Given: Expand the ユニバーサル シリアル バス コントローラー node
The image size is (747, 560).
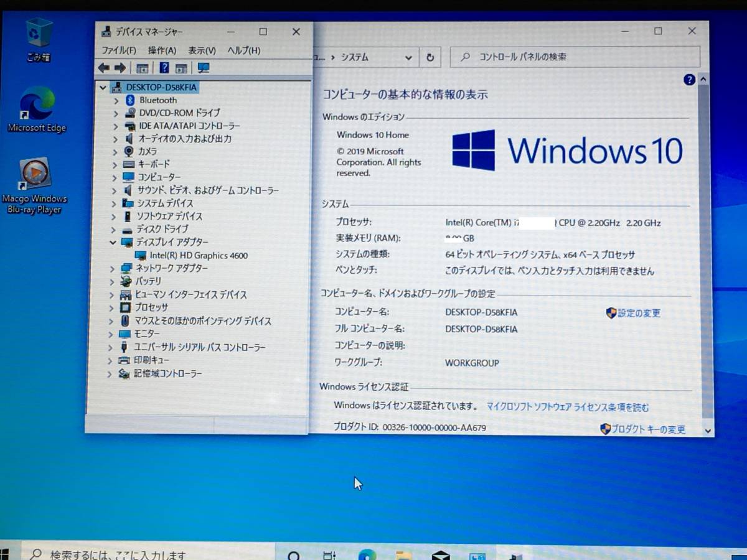Looking at the screenshot, I should [111, 347].
